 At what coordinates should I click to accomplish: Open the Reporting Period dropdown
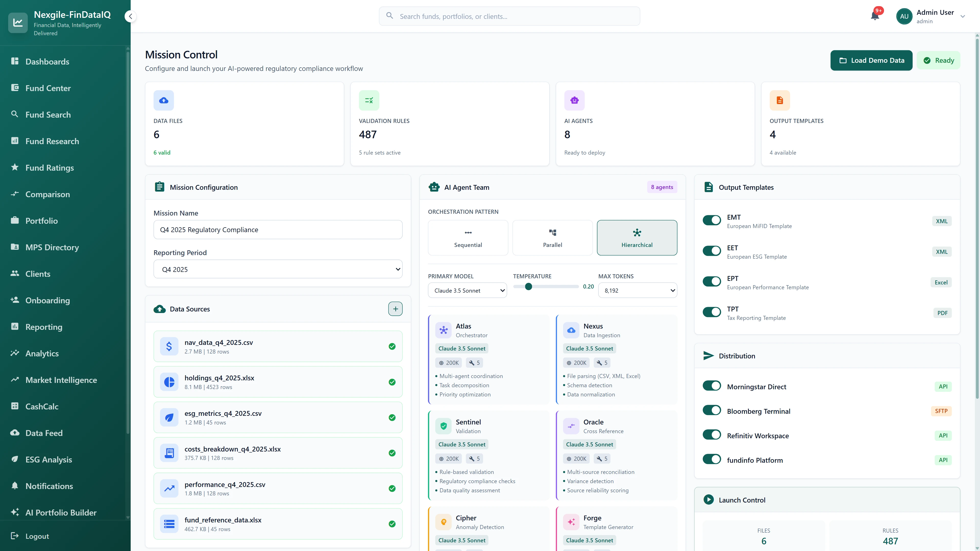278,269
